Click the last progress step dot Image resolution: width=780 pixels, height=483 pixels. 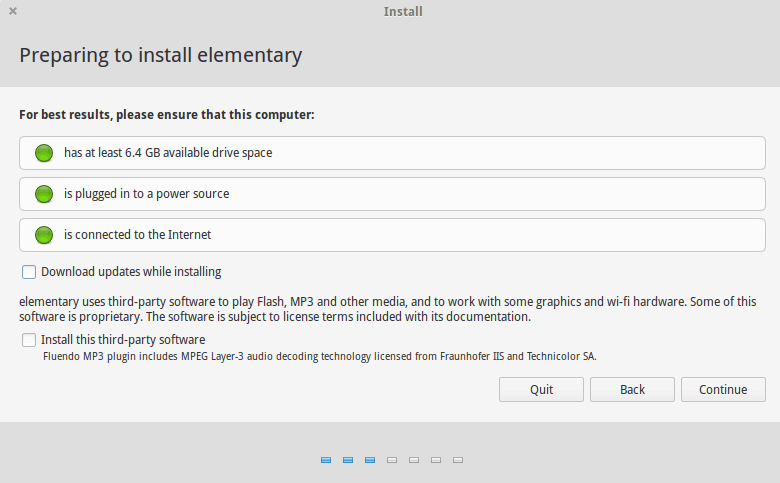click(x=458, y=460)
